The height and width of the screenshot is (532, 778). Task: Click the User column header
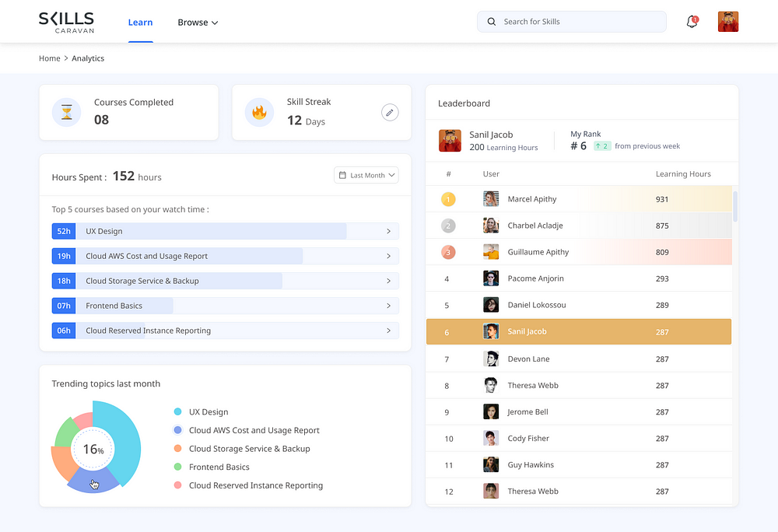[491, 174]
